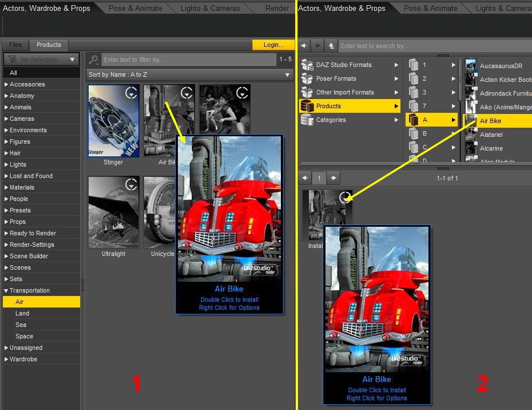The image size is (532, 410).
Task: Select the All category
Action: (x=41, y=73)
